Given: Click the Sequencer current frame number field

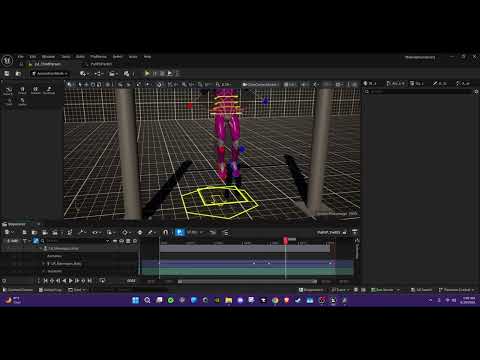Looking at the screenshot, I should [131, 281].
